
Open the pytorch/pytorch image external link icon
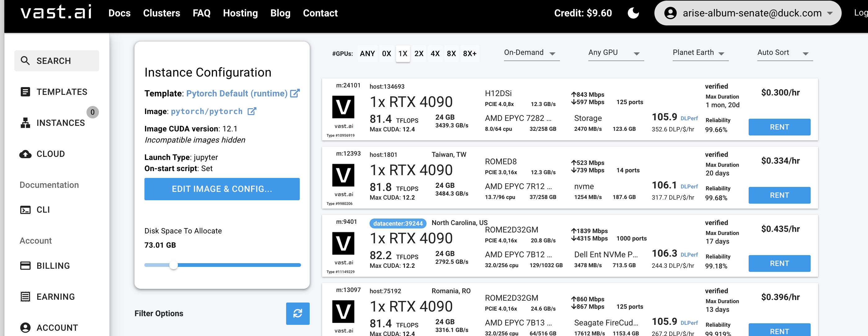(x=252, y=111)
